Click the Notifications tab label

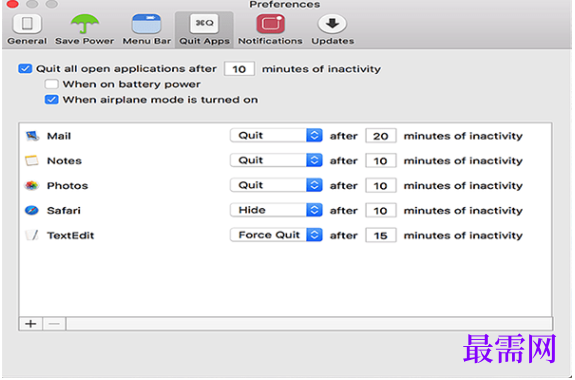point(270,41)
